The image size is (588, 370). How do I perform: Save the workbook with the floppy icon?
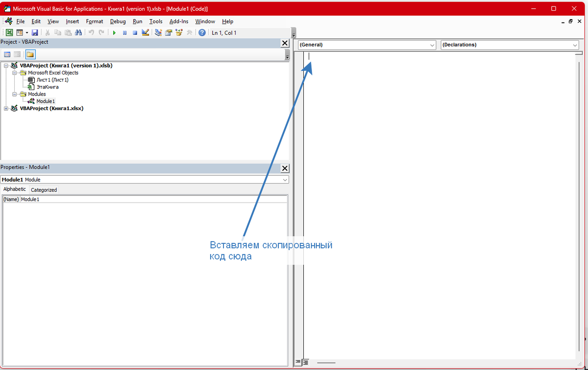(x=35, y=33)
